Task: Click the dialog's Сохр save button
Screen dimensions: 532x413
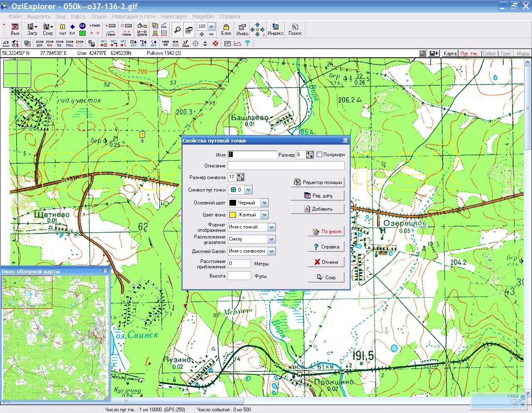Action: (326, 277)
